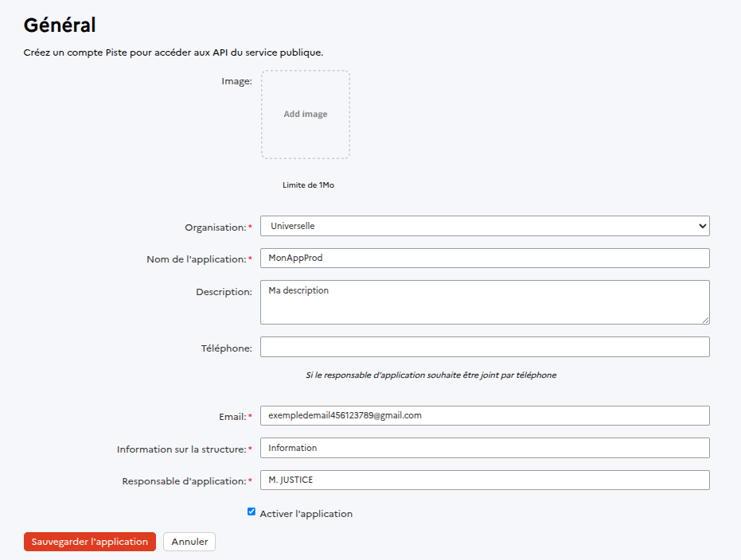Click the Général heading
741x560 pixels.
click(60, 25)
